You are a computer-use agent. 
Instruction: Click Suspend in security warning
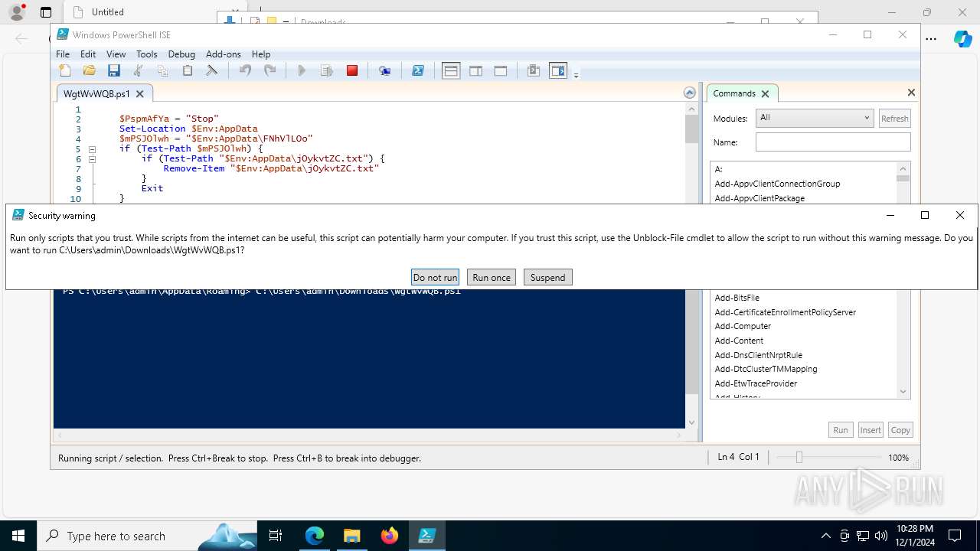[x=548, y=277]
